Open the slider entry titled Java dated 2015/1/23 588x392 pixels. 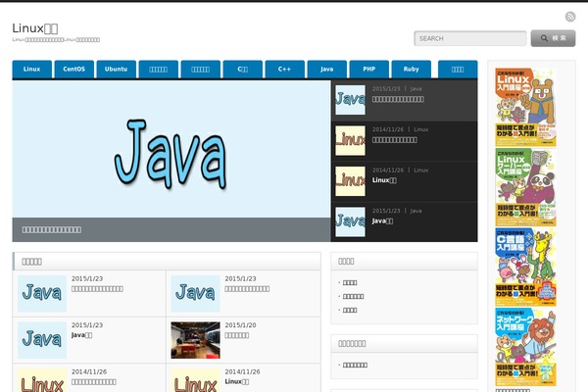382,220
